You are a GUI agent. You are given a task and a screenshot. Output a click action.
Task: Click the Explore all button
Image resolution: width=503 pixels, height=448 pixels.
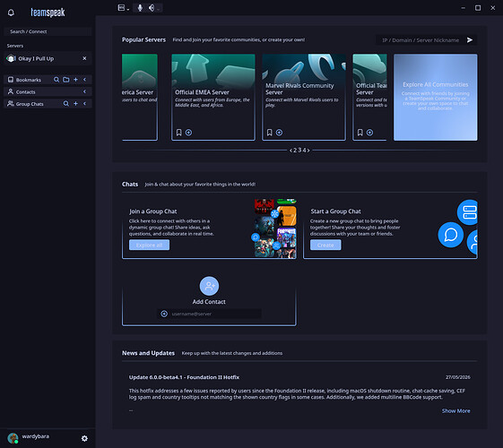(x=149, y=245)
